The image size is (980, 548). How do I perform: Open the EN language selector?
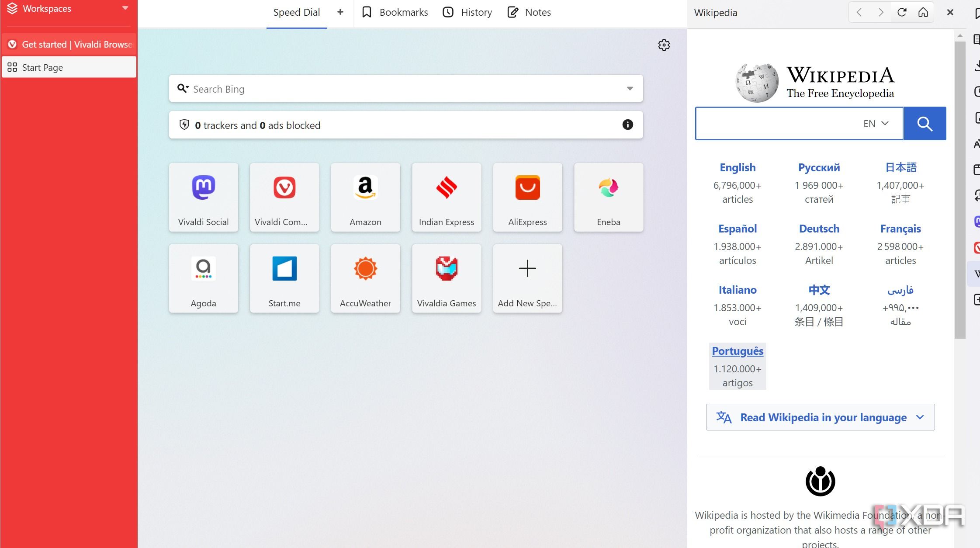click(x=876, y=124)
